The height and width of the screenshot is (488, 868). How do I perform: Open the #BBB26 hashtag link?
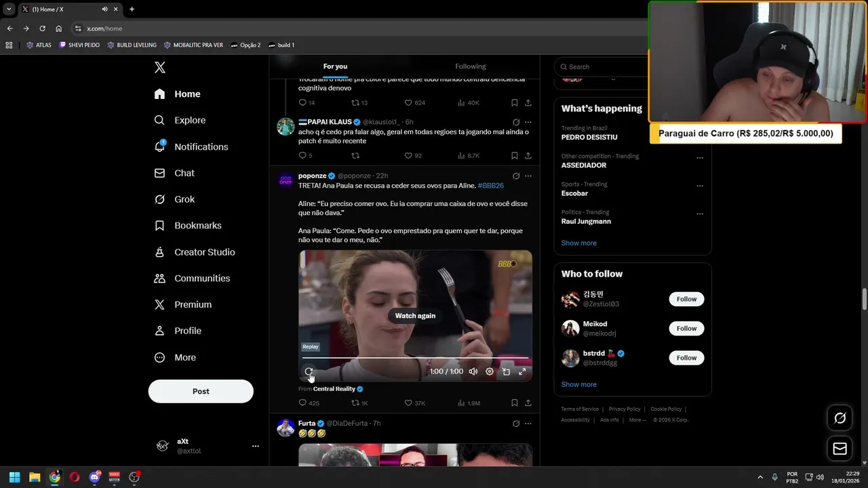(x=490, y=186)
